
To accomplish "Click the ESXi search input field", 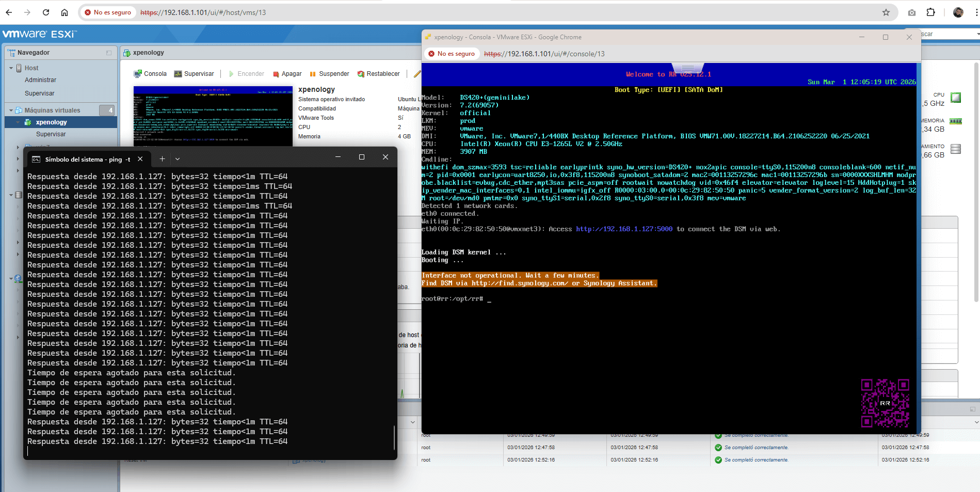I will coord(947,34).
